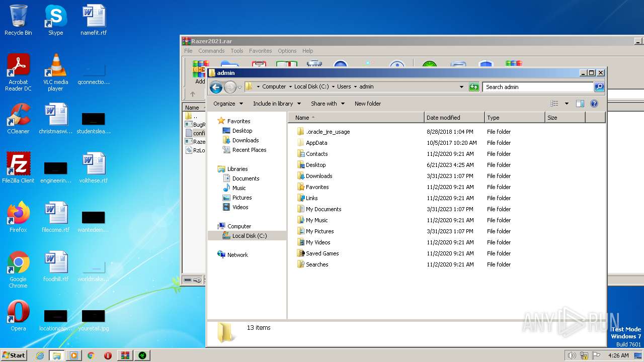
Task: Show the preview pane icon
Action: pos(580,104)
